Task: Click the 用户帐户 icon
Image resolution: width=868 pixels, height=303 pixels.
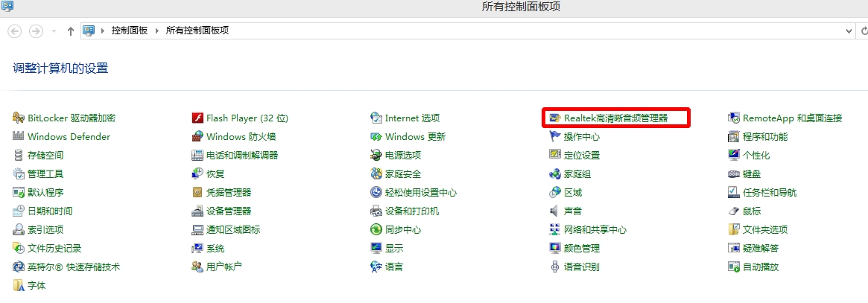Action: tap(197, 267)
